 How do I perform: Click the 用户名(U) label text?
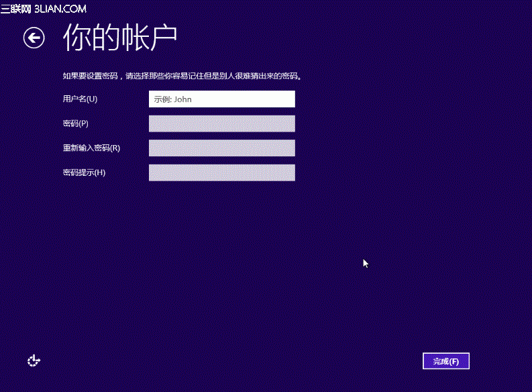tap(80, 99)
